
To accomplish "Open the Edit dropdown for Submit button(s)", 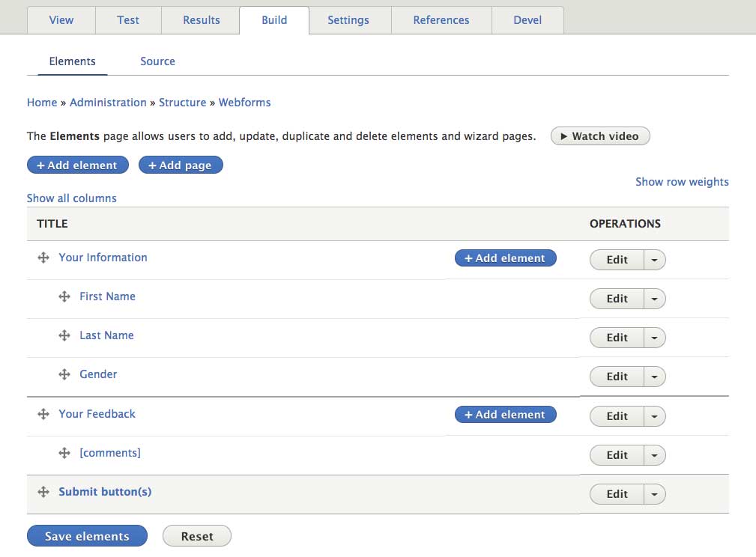I will (x=653, y=494).
